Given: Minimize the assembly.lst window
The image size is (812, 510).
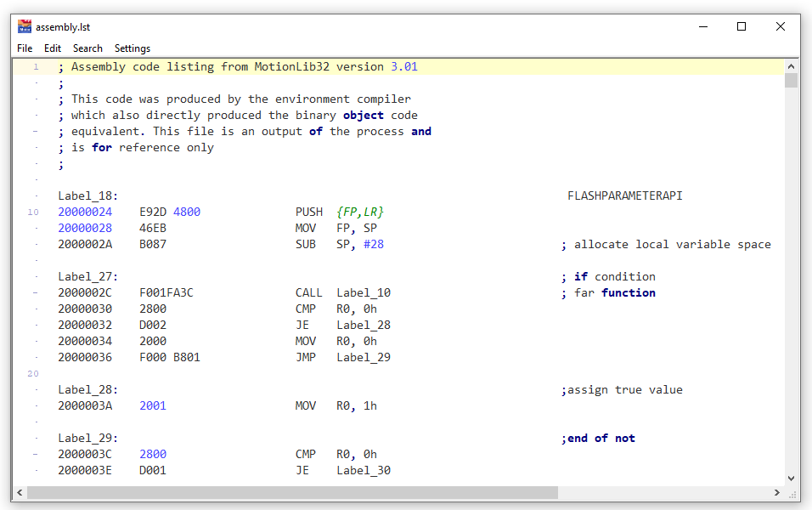Looking at the screenshot, I should coord(702,26).
